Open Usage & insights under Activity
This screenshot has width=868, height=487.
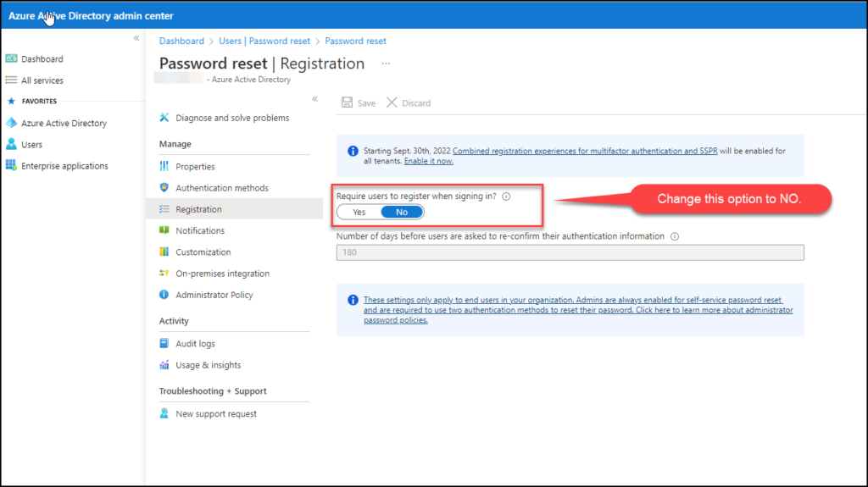(209, 365)
